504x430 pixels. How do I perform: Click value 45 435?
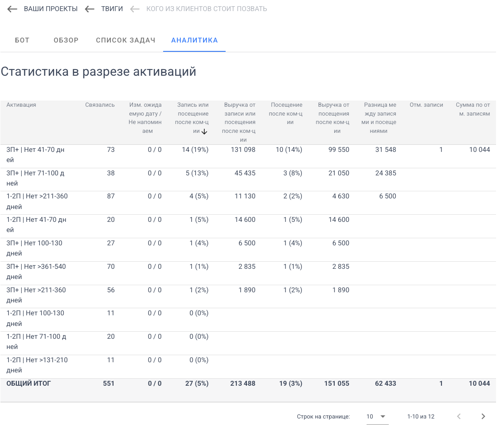(x=245, y=173)
